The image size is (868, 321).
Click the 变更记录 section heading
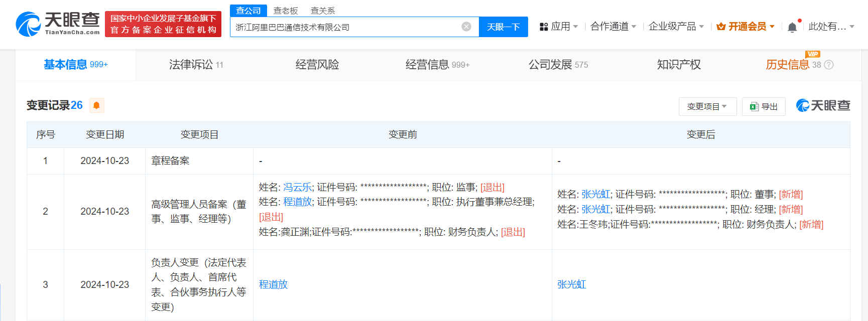[55, 105]
